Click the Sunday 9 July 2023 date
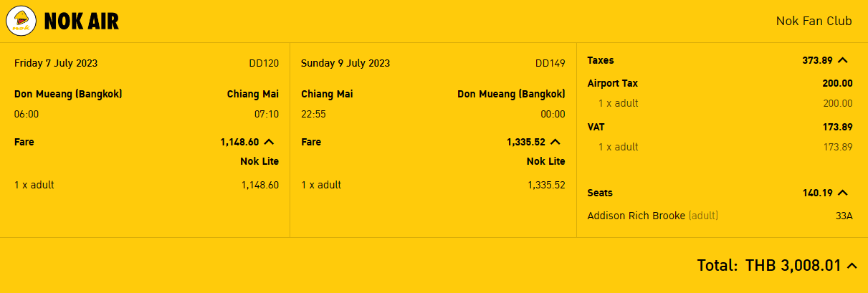This screenshot has width=868, height=293. point(345,63)
